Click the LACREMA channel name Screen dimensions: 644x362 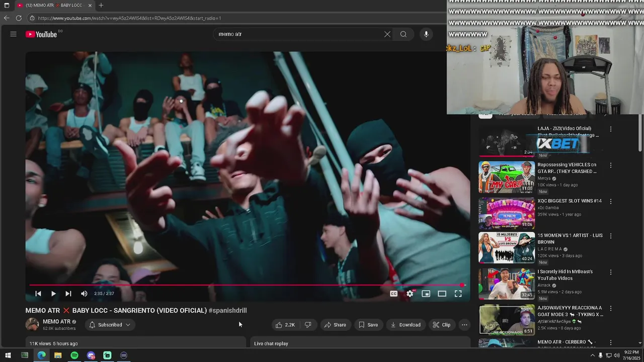click(x=549, y=249)
